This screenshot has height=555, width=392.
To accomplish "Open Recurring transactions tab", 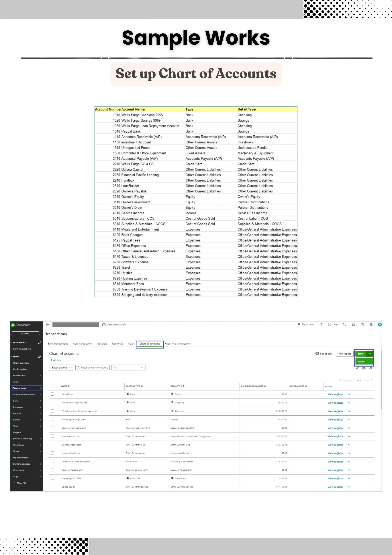I will pos(178,343).
